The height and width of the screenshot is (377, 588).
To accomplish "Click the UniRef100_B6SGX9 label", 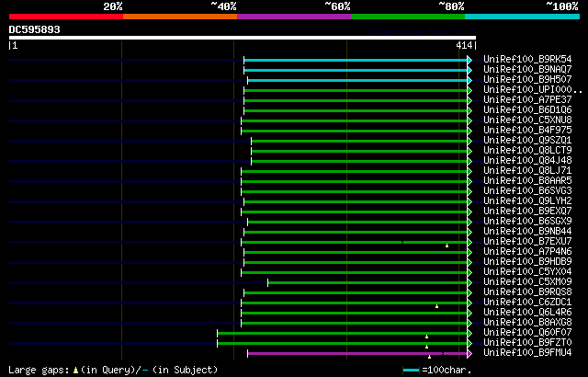I will [x=527, y=222].
